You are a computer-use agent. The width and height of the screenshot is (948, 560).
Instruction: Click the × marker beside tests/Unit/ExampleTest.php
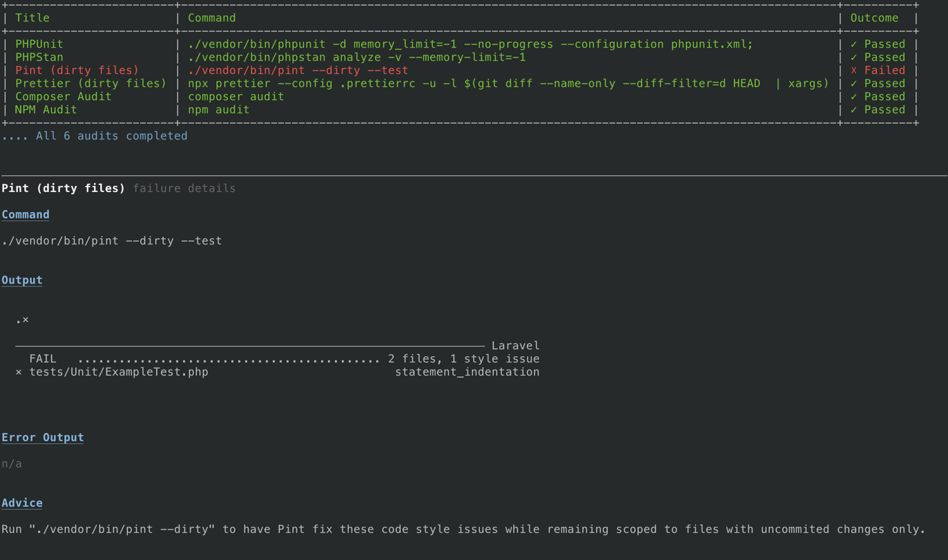coord(19,372)
